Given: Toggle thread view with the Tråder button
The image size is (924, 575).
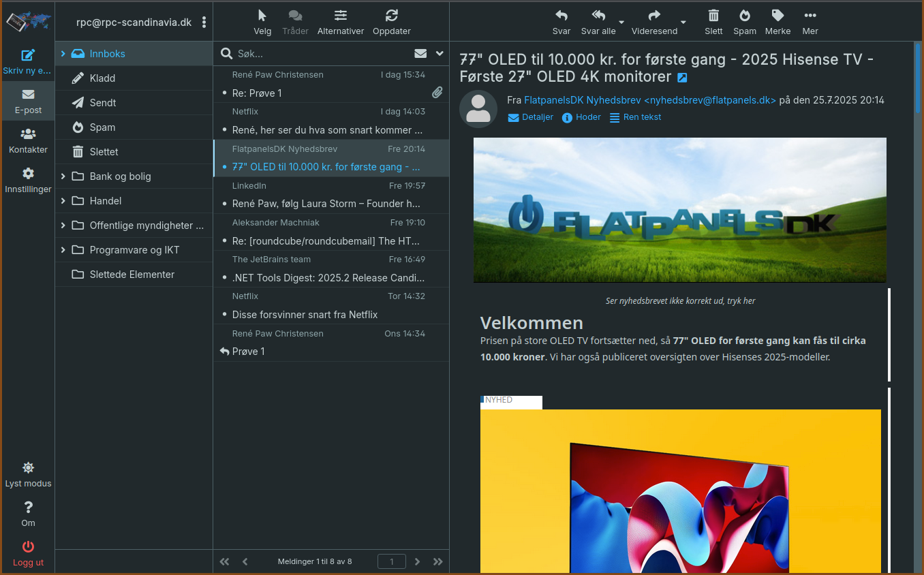Looking at the screenshot, I should [x=295, y=21].
